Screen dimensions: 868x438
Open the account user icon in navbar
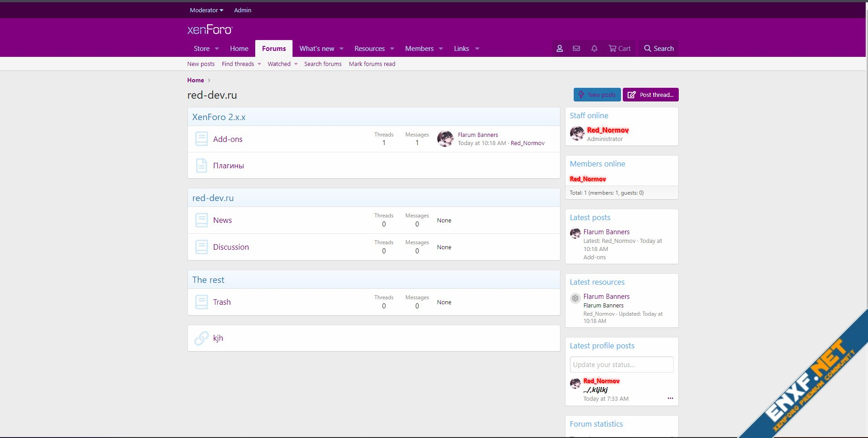pyautogui.click(x=560, y=49)
